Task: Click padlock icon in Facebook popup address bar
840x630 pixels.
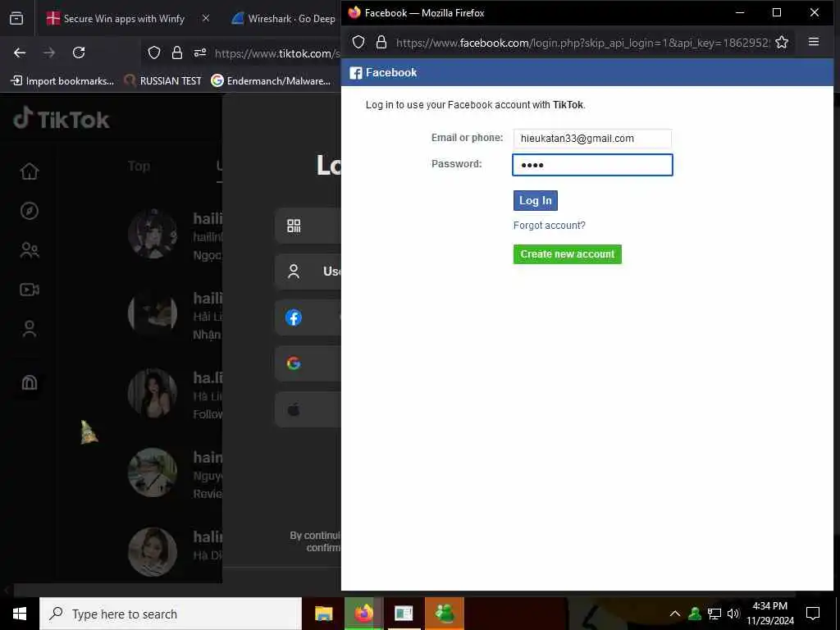Action: click(381, 42)
